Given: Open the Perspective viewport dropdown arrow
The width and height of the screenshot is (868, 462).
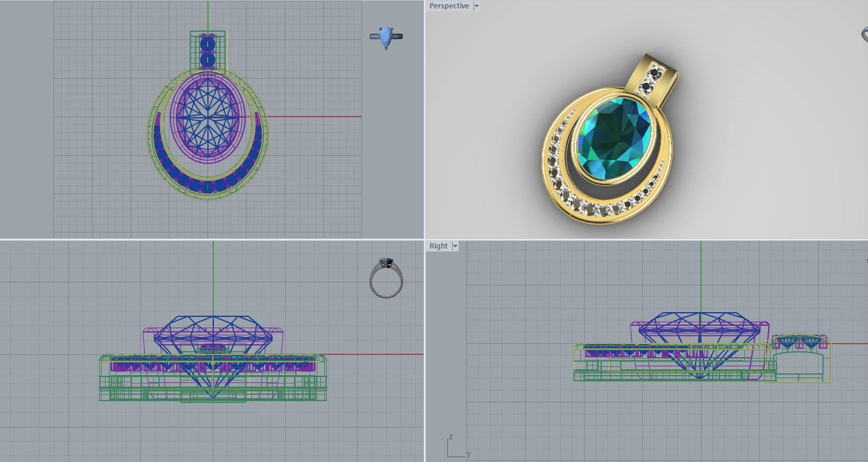Looking at the screenshot, I should tap(476, 6).
